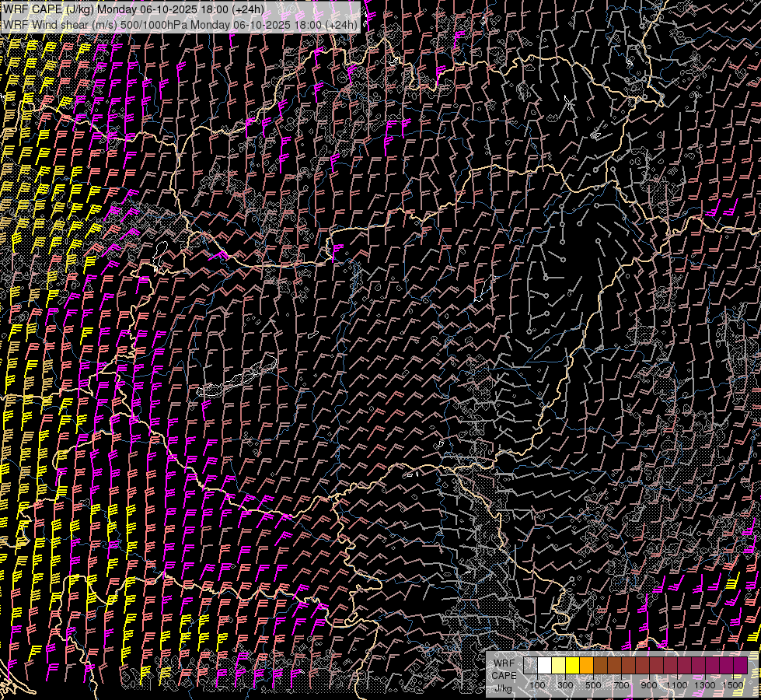Viewport: 761px width, 700px height.
Task: Click the 300 tick label in legend
Action: (x=565, y=685)
